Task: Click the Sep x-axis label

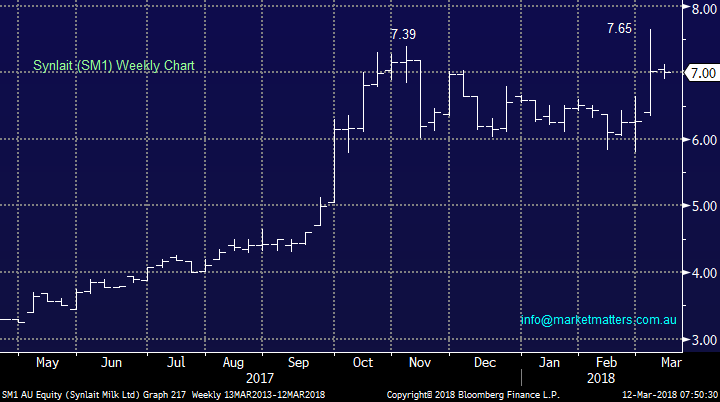Action: (x=298, y=363)
